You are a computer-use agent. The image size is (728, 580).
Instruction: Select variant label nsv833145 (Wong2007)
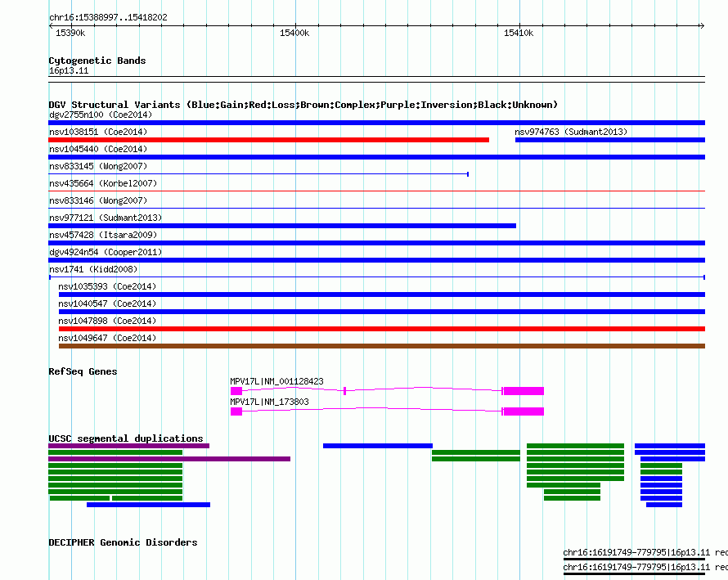tap(98, 166)
